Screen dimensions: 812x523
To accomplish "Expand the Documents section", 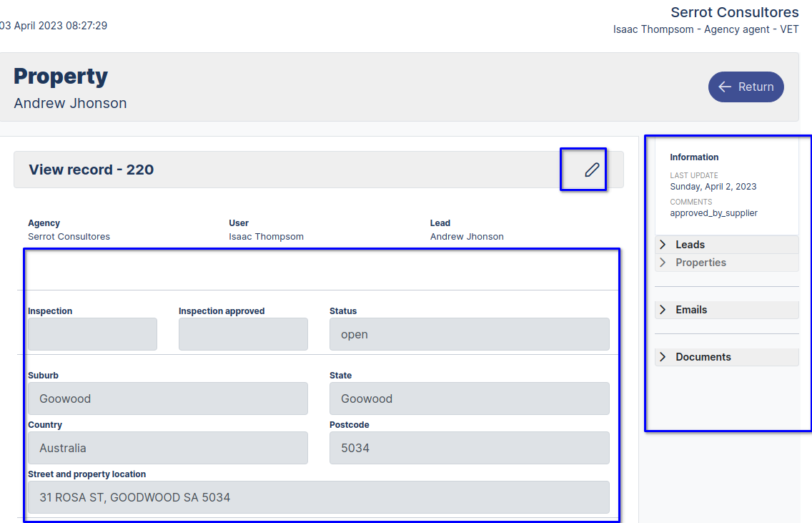I will click(x=702, y=357).
